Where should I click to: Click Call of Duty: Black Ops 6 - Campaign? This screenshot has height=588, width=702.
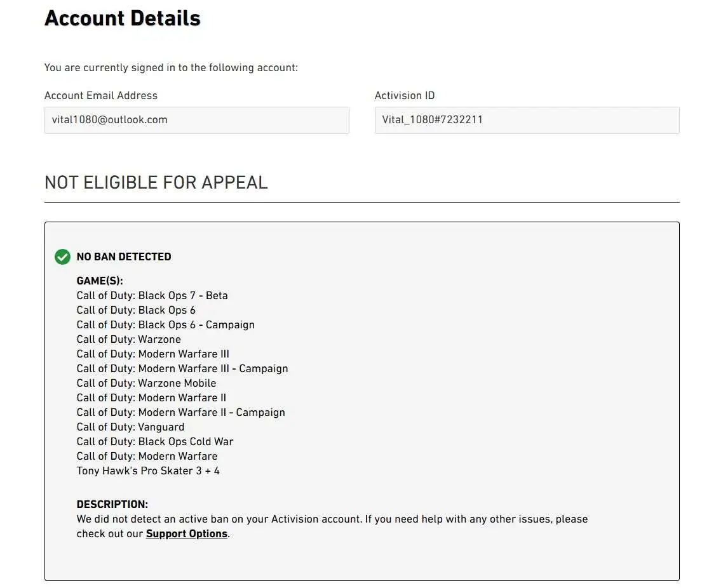[x=165, y=324]
